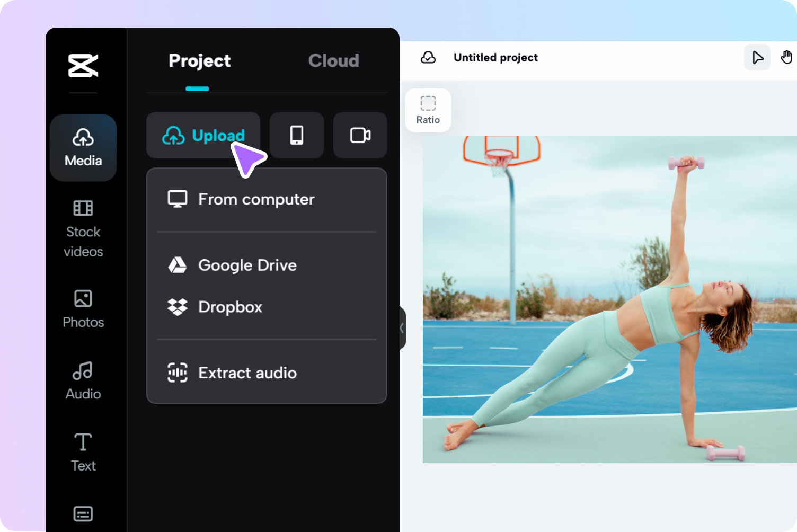Open the Text panel
Screen dimensions: 797x532
coord(83,451)
